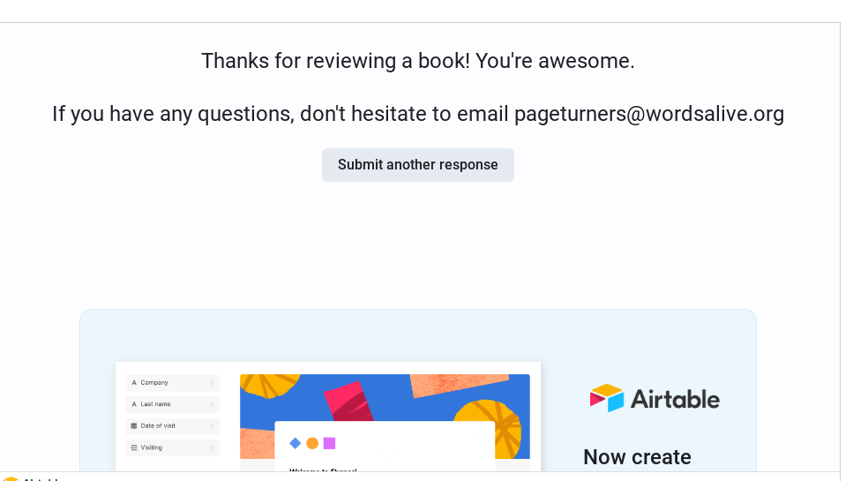Image resolution: width=868 pixels, height=481 pixels.
Task: Click the orange circle shape in the form preview
Action: tap(312, 443)
